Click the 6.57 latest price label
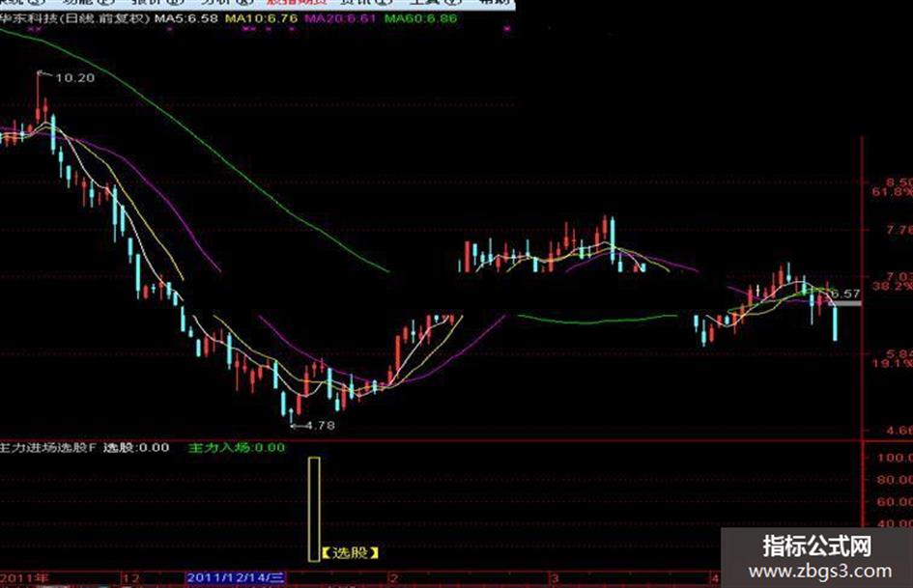The image size is (913, 588). (845, 294)
